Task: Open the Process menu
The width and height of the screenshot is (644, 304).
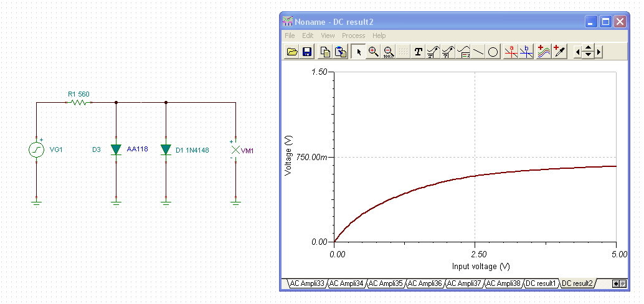Action: (353, 36)
